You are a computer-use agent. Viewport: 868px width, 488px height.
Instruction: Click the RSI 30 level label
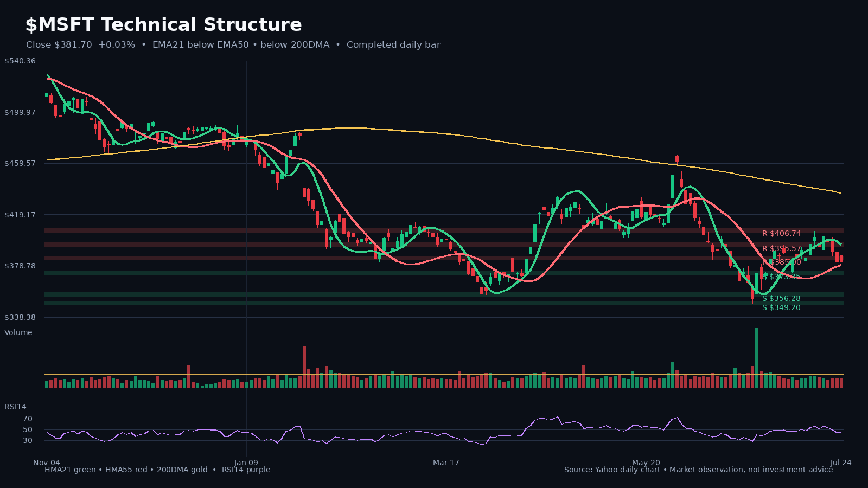[x=28, y=440]
